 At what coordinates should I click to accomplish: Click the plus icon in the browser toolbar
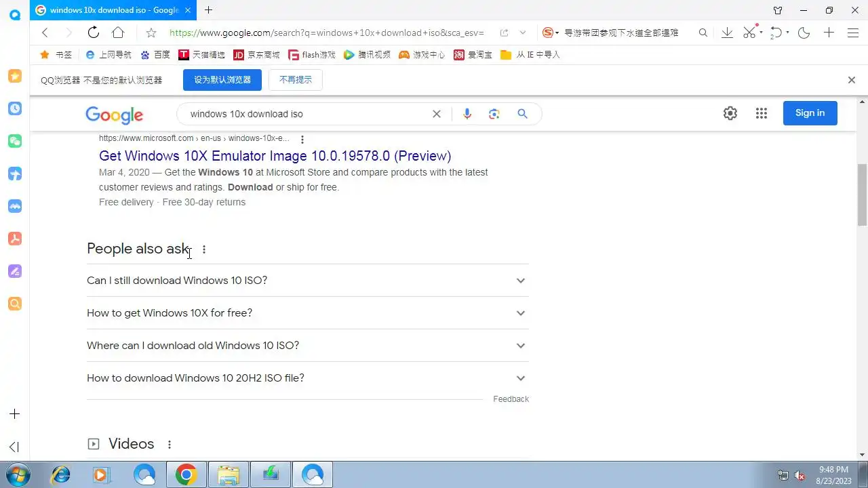click(x=829, y=33)
